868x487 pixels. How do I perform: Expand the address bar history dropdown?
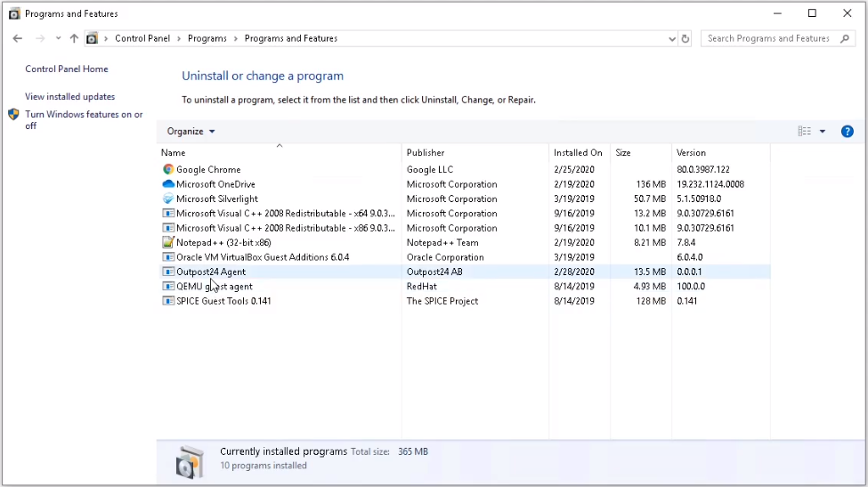click(671, 39)
